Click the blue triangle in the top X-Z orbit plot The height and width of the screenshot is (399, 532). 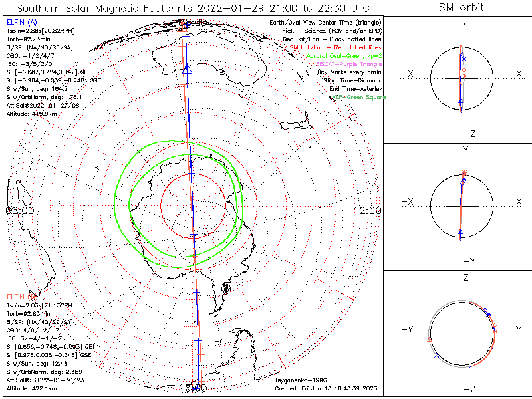pos(460,102)
